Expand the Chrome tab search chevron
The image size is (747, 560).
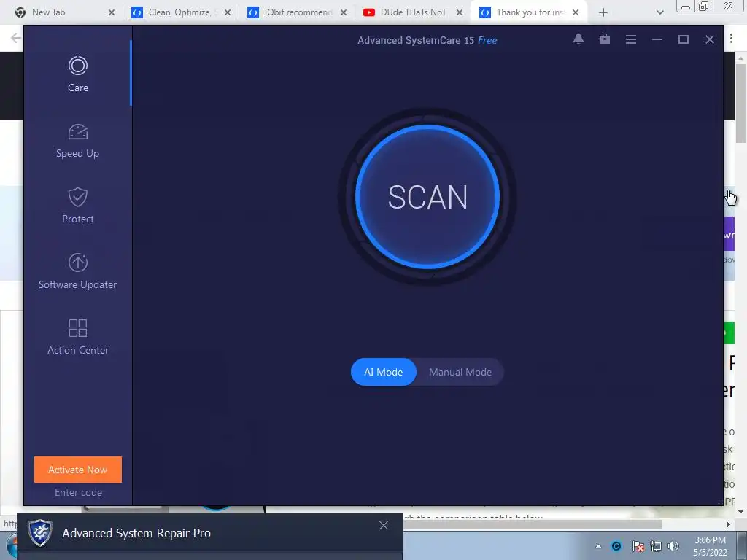(659, 12)
